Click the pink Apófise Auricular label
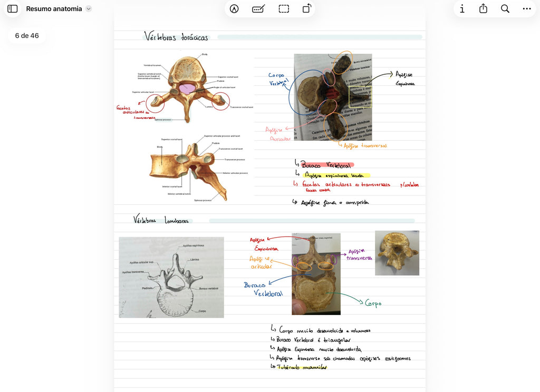 (x=278, y=134)
